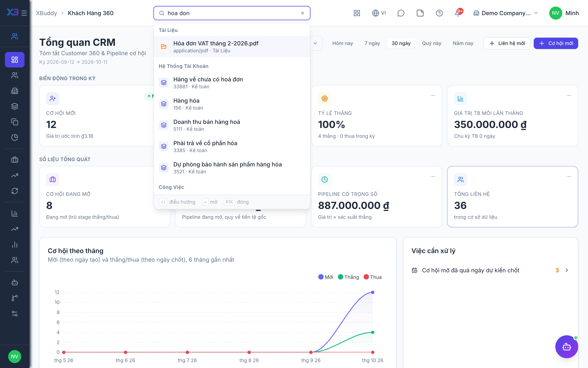Expand the Demo Company selector dropdown
Image resolution: width=588 pixels, height=368 pixels.
(x=506, y=13)
